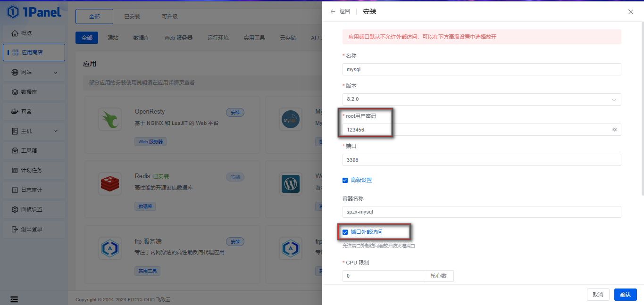The image size is (644, 305).
Task: Toggle password visibility with the eye icon
Action: click(x=614, y=129)
